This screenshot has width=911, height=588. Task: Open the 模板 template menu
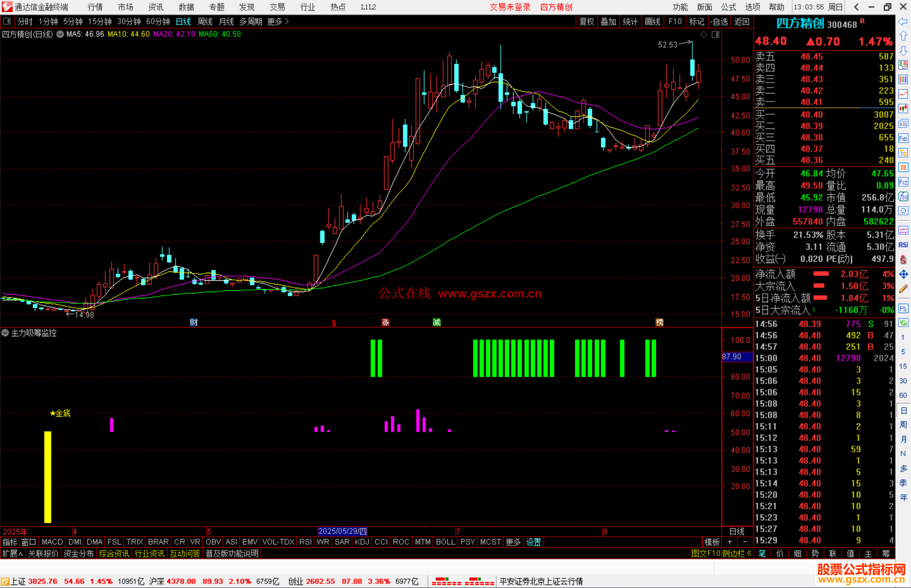pos(712,542)
